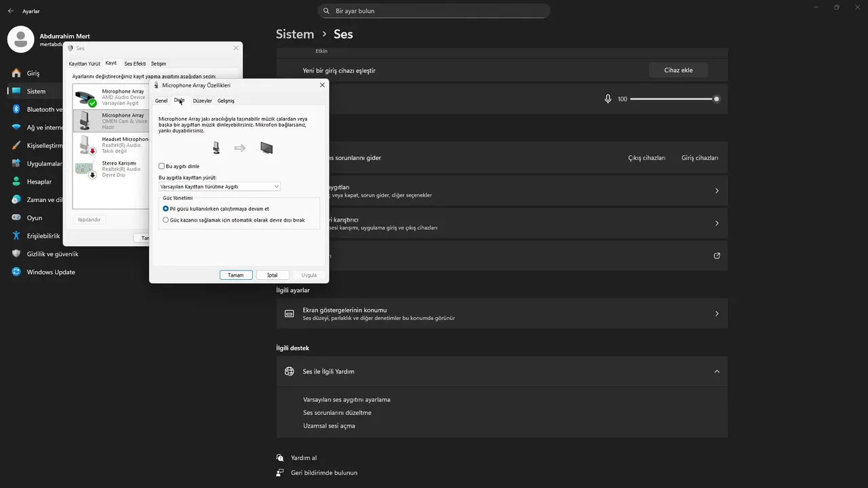The image size is (868, 488).
Task: Select AMD Audio Device Microphone Array icon
Action: pyautogui.click(x=85, y=98)
